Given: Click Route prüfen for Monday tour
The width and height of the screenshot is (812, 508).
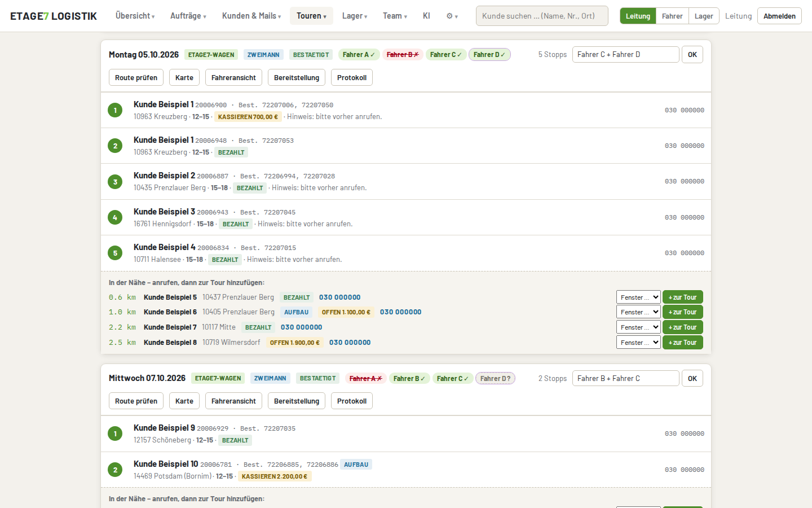Looking at the screenshot, I should [136, 77].
